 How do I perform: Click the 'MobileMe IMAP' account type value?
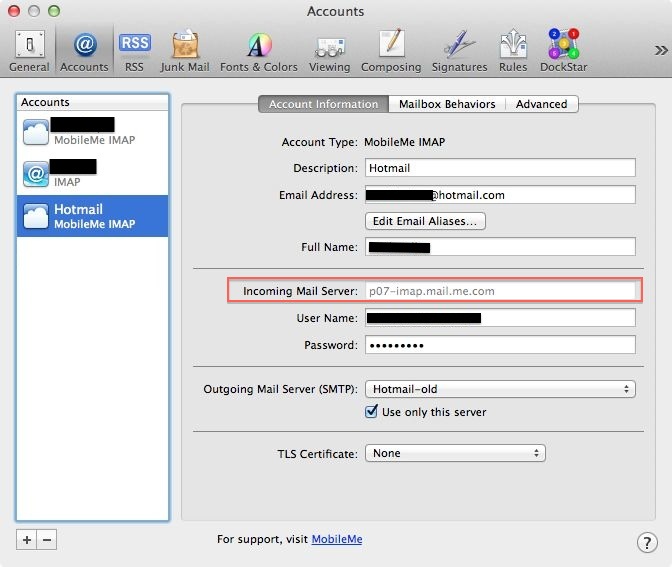click(x=405, y=142)
